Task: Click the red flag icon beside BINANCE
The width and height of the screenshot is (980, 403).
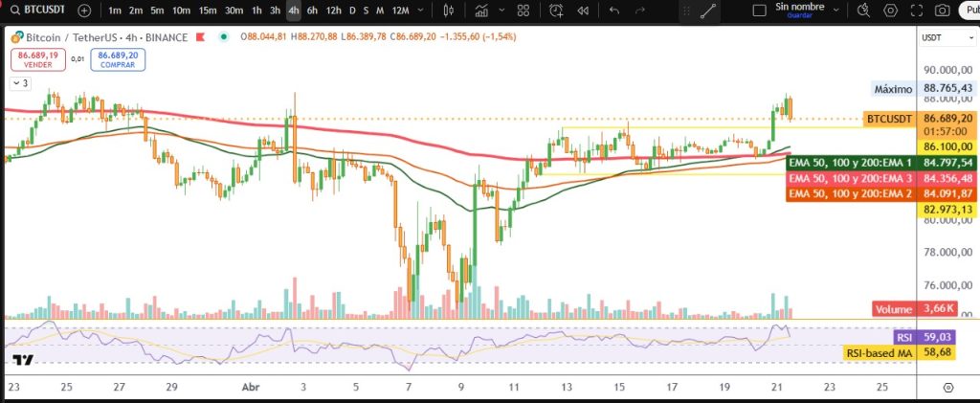Action: pyautogui.click(x=200, y=37)
